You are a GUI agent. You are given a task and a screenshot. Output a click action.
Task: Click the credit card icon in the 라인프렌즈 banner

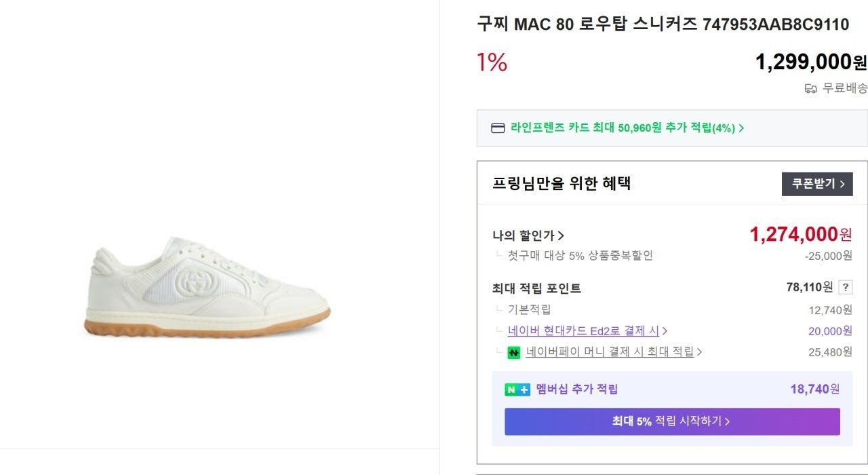(x=497, y=127)
